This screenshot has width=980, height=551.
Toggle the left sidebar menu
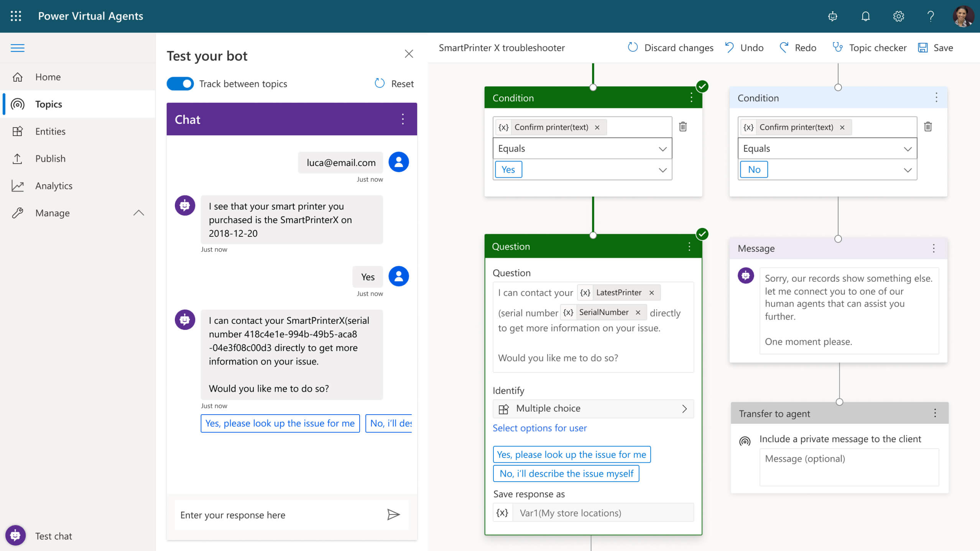click(18, 48)
